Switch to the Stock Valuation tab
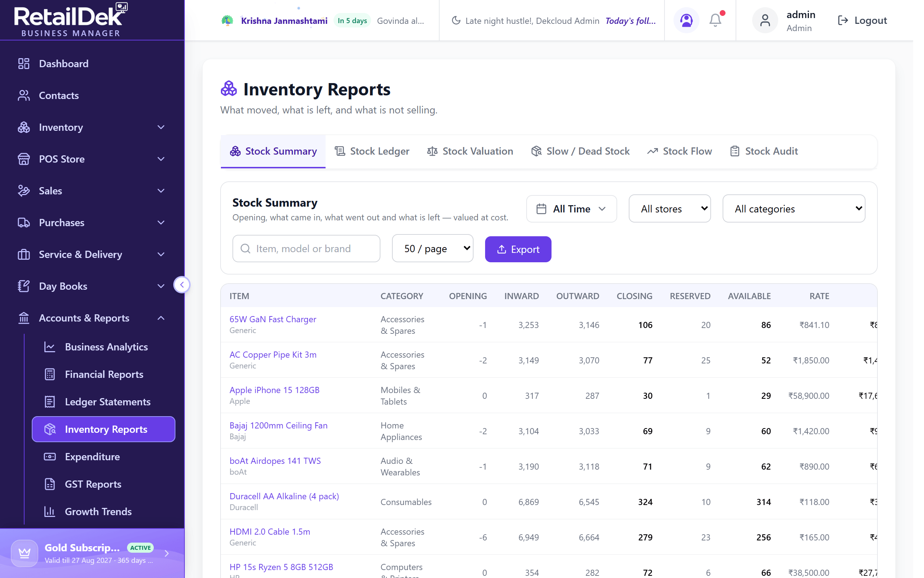Viewport: 924px width, 578px height. 470,151
